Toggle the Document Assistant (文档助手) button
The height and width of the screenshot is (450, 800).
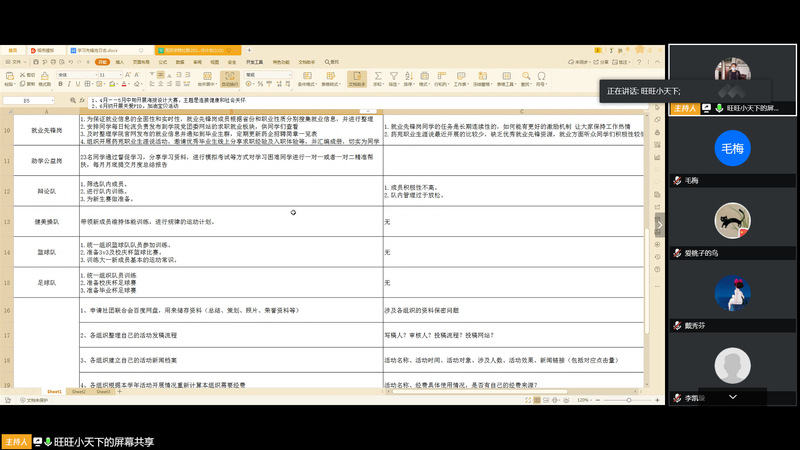coord(356,78)
